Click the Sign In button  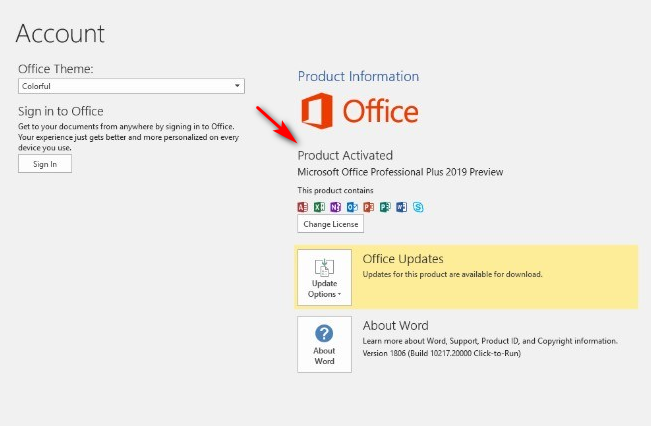[x=45, y=164]
